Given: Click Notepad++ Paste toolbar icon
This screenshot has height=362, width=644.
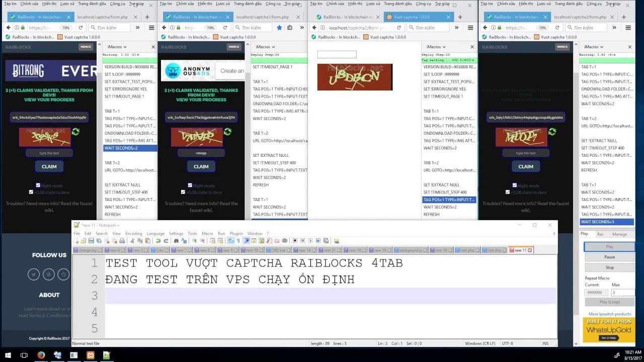Looking at the screenshot, I should (148, 241).
